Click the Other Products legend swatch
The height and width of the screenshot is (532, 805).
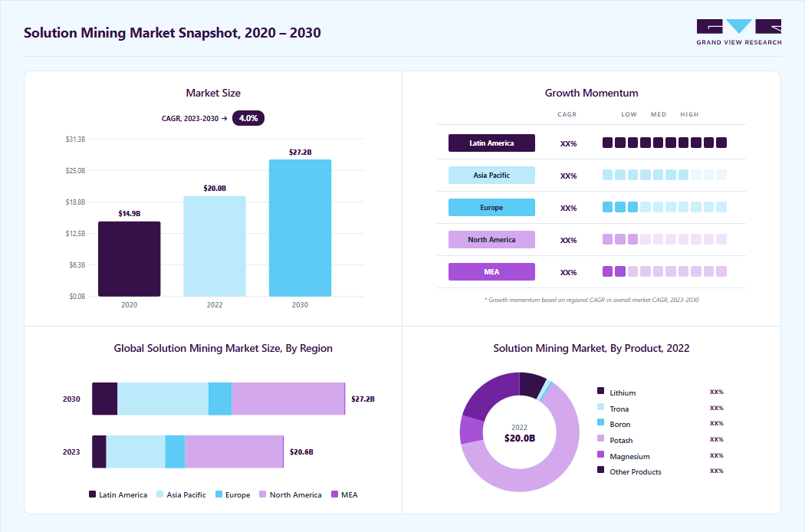(600, 469)
